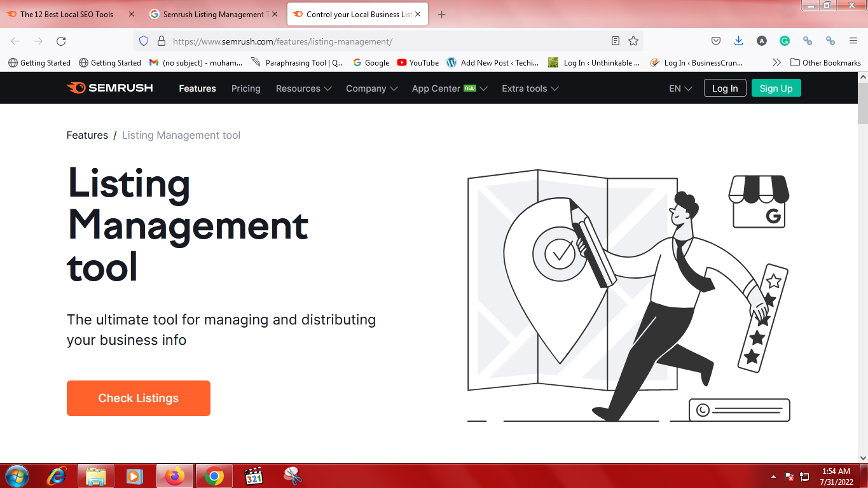Close the 'Control your Local Business' tab
This screenshot has height=488, width=868.
tap(418, 14)
